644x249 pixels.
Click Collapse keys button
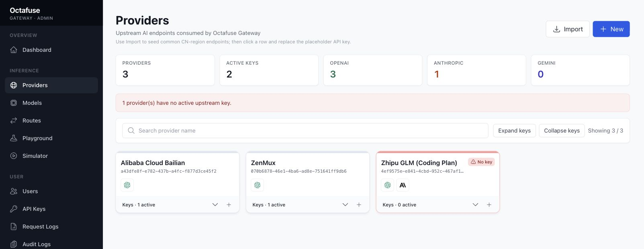(562, 131)
